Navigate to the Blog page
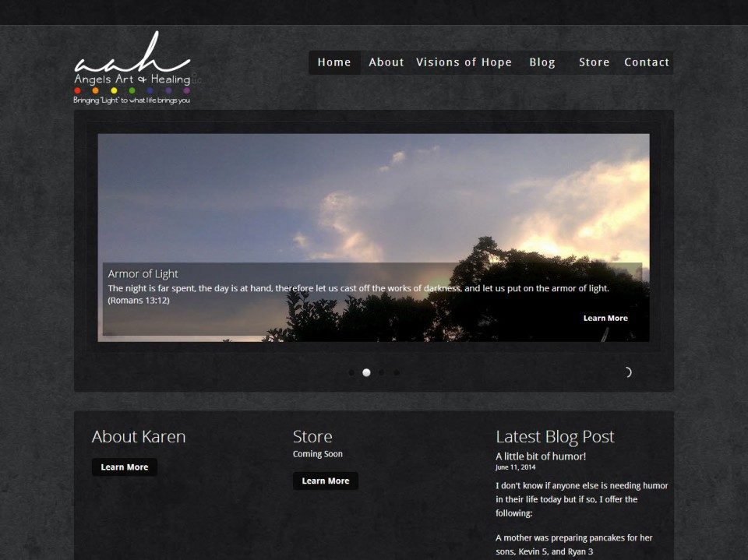Image resolution: width=748 pixels, height=560 pixels. (x=542, y=62)
